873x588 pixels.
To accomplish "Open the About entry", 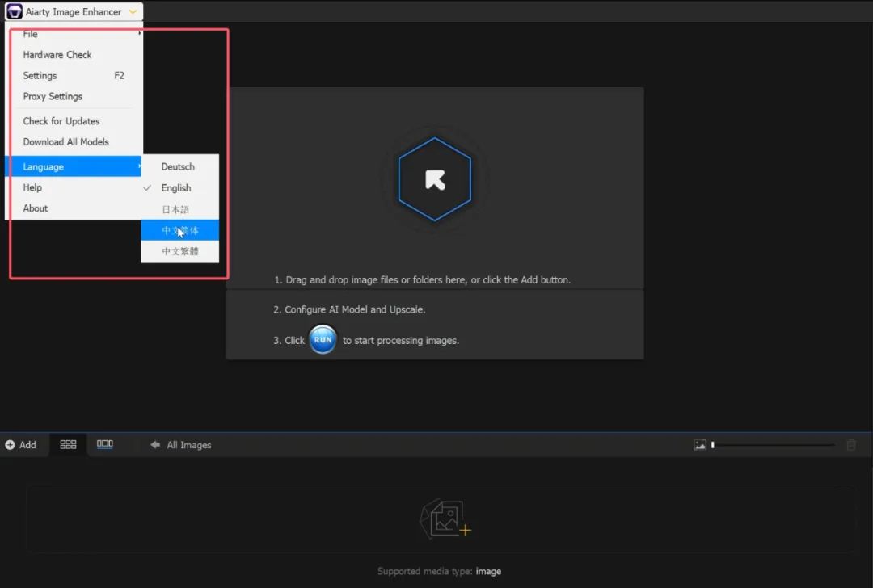I will pyautogui.click(x=73, y=208).
